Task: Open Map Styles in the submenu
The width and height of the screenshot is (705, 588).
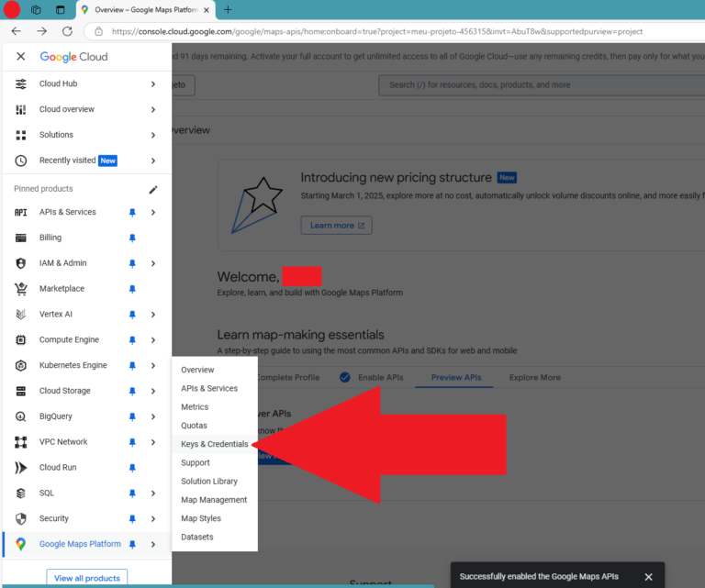Action: [x=200, y=518]
